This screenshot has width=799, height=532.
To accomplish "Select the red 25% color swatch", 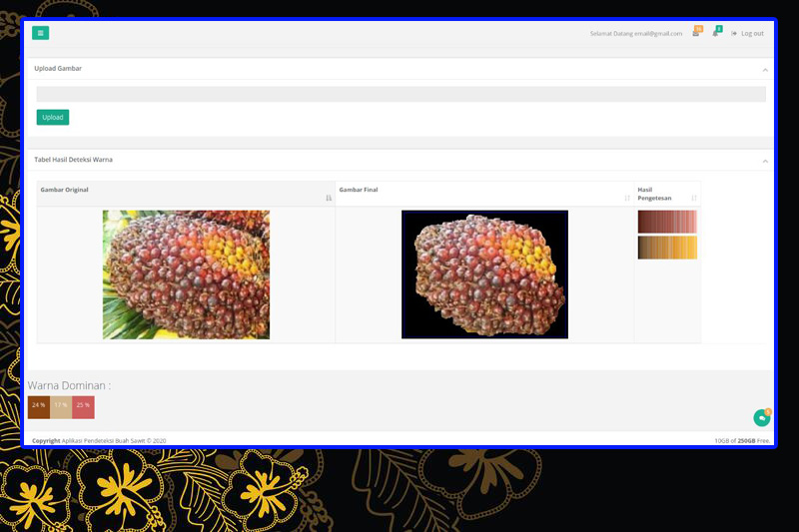I will [83, 405].
